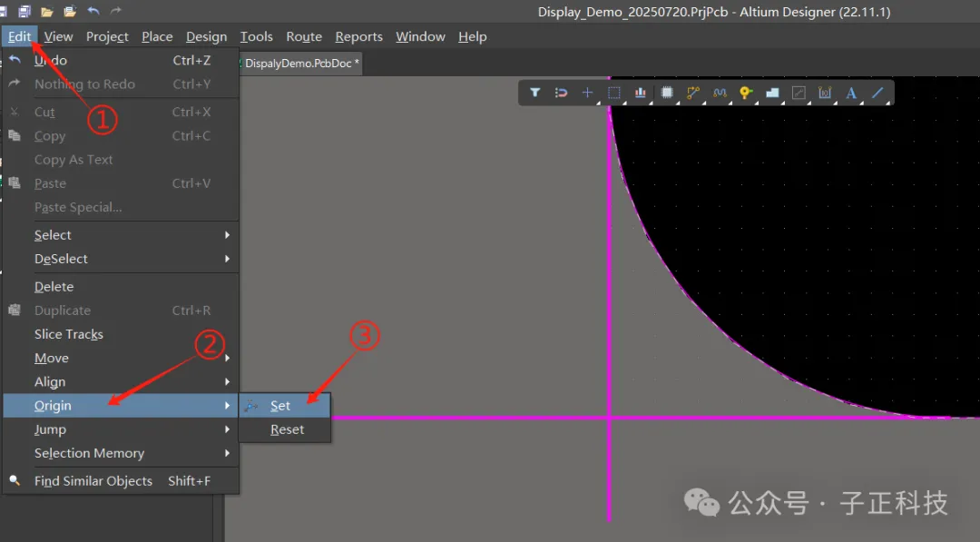Image resolution: width=980 pixels, height=542 pixels.
Task: Click Paste Special entry
Action: click(121, 207)
